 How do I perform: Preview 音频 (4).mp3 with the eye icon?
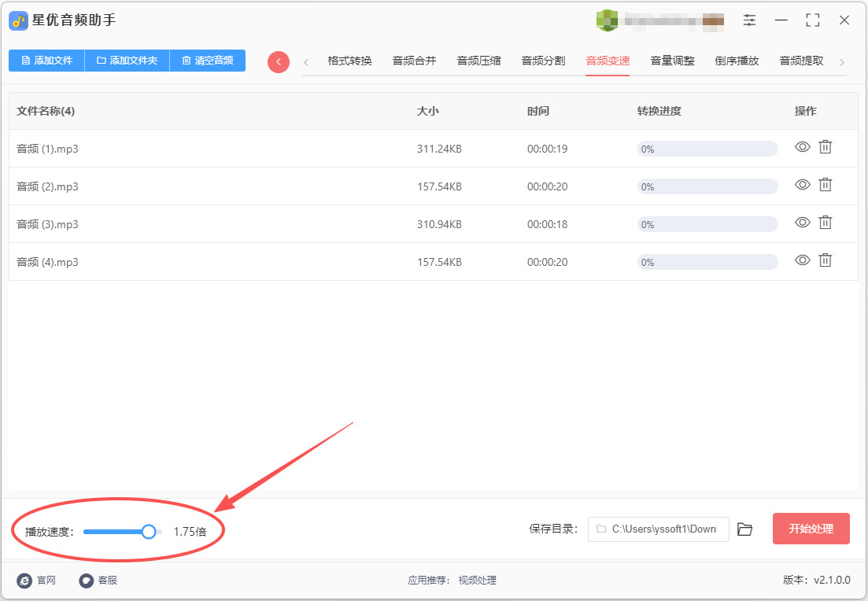click(803, 260)
